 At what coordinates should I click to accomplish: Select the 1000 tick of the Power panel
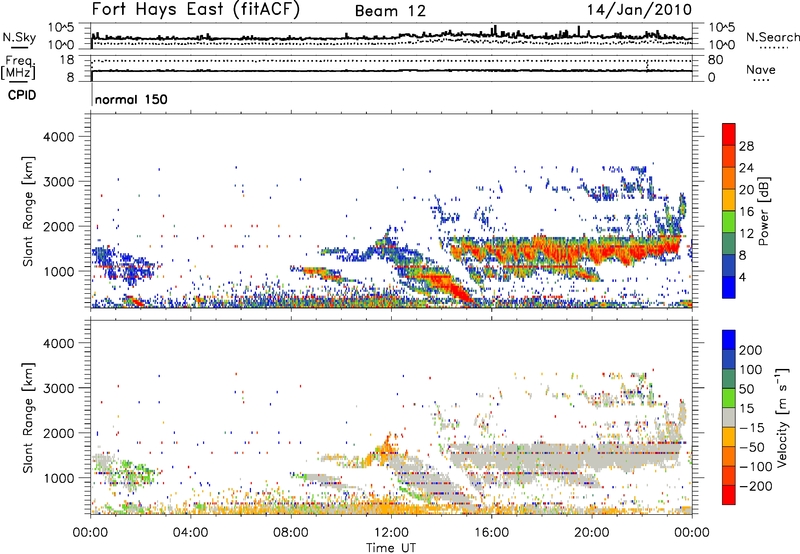pos(58,271)
